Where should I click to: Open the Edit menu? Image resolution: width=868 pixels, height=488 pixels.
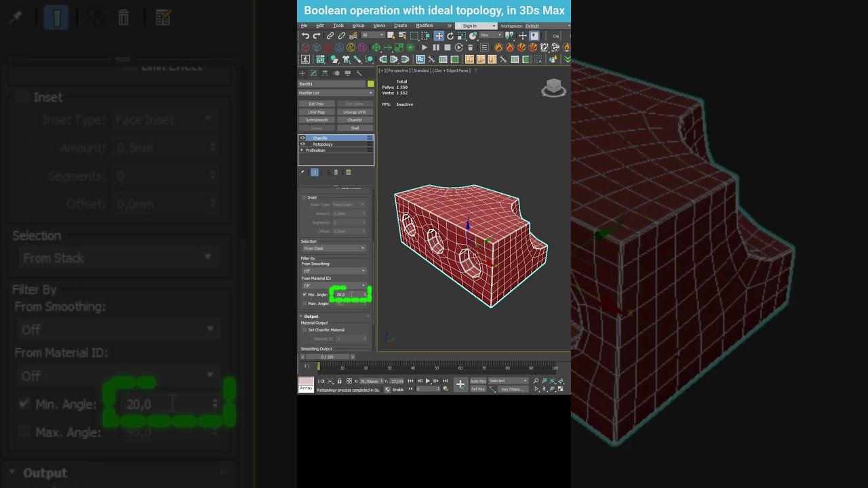point(320,26)
